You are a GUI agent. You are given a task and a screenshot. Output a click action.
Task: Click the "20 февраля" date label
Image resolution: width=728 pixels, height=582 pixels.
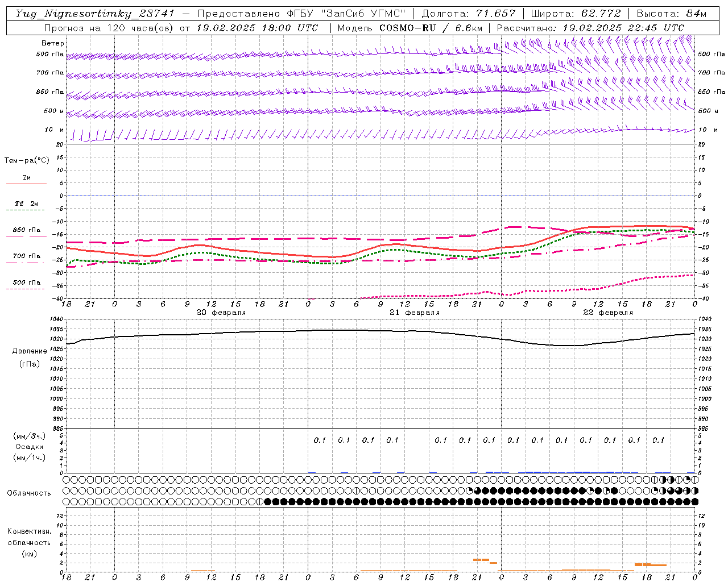click(x=221, y=313)
